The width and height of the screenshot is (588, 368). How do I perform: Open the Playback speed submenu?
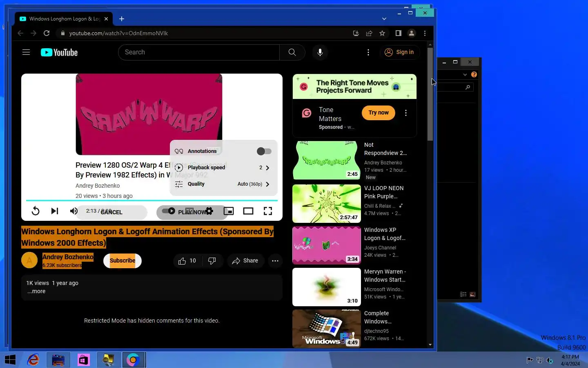pos(224,168)
